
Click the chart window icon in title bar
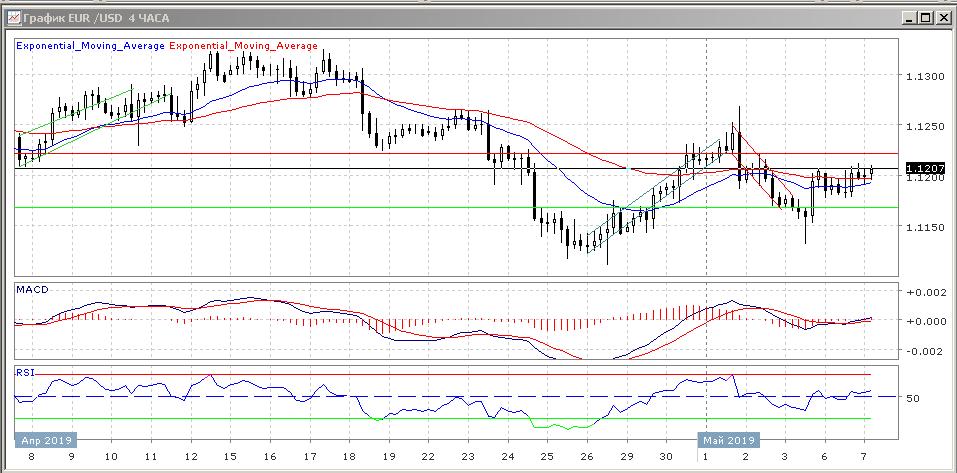click(x=12, y=17)
